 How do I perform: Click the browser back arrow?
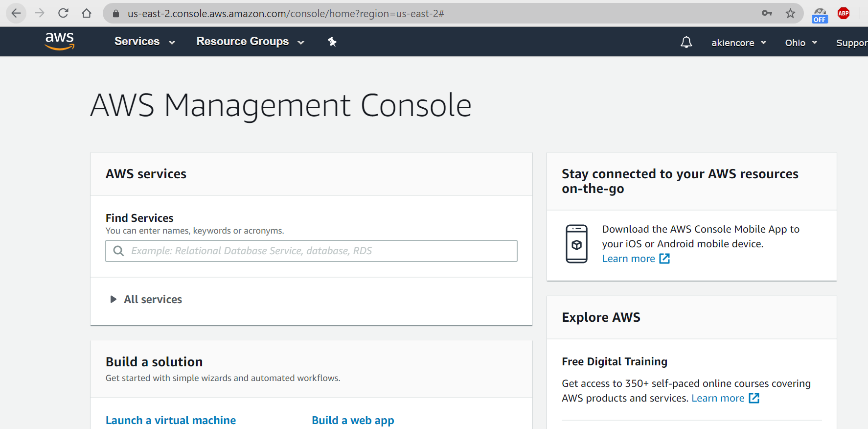[16, 13]
